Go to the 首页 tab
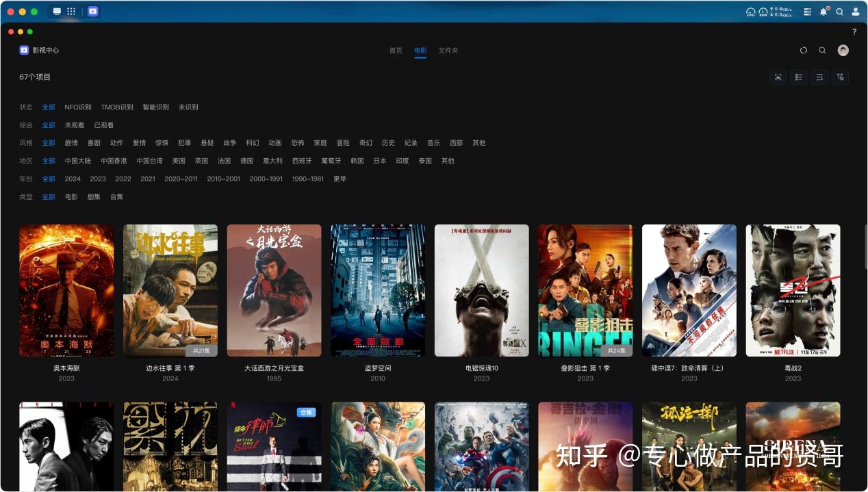 (396, 51)
